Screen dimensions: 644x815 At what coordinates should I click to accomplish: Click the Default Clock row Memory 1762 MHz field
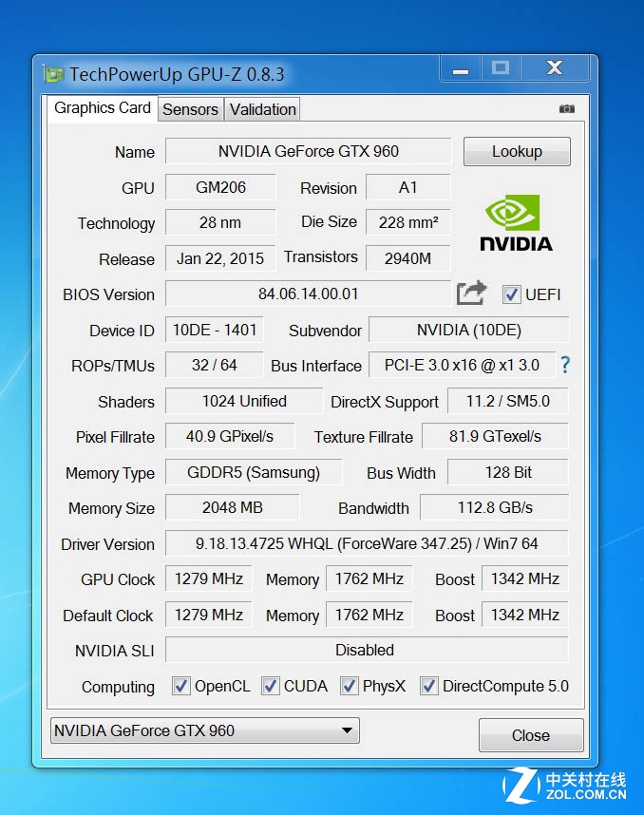point(369,615)
